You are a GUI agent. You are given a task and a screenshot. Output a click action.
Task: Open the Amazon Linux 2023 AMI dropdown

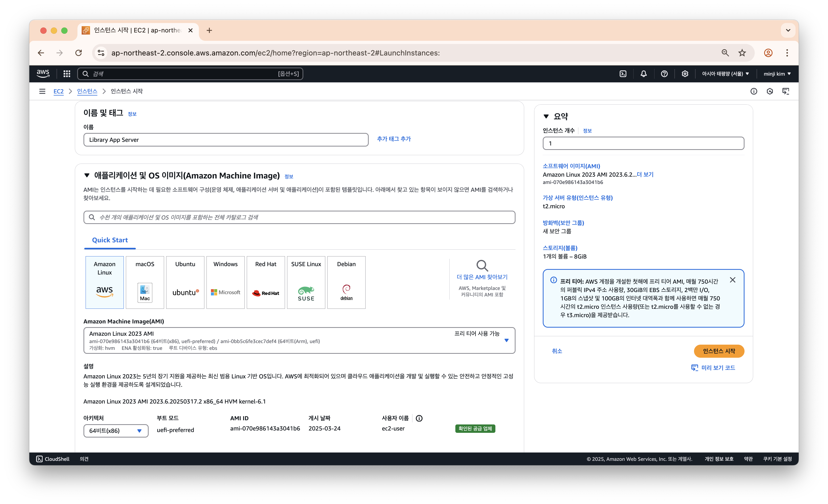299,340
